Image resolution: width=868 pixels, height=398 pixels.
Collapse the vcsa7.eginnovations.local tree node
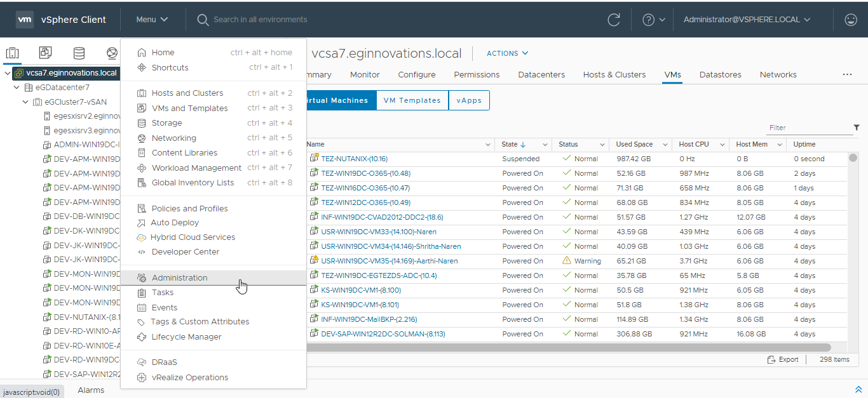tap(7, 73)
